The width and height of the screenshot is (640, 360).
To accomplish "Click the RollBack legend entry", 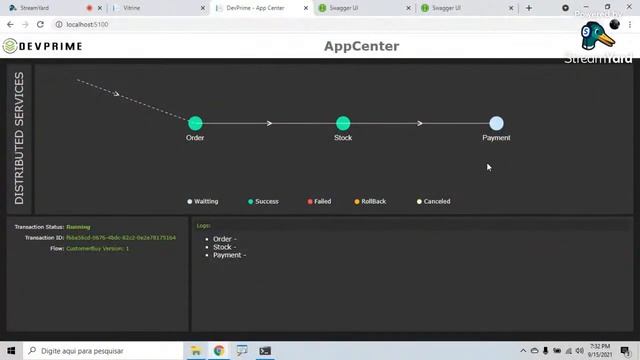I will (x=370, y=201).
